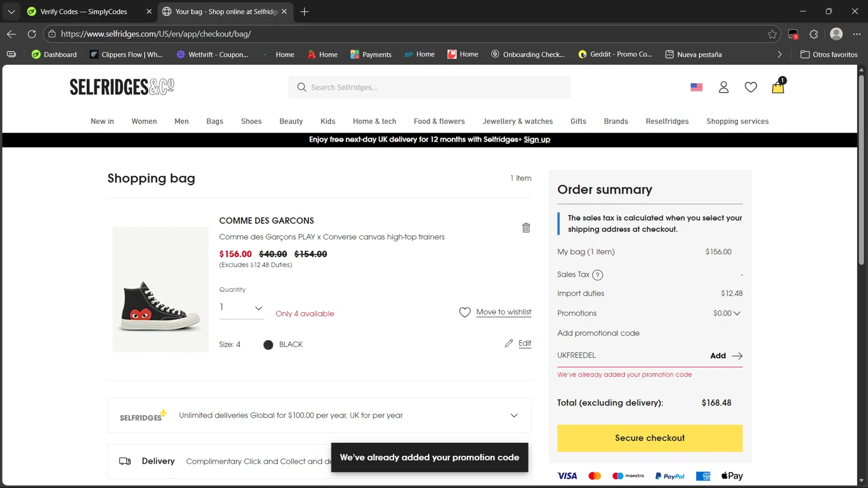Open the Brands menu
Screen dimensions: 868x488
tap(616, 121)
